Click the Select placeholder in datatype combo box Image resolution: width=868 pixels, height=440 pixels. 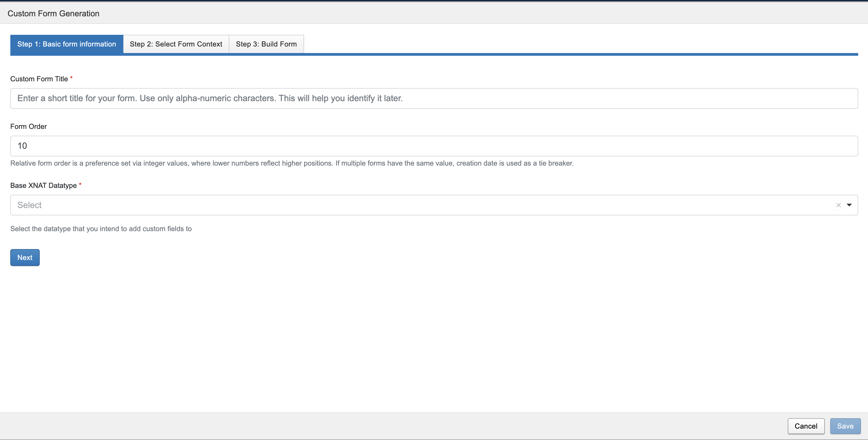coord(30,205)
